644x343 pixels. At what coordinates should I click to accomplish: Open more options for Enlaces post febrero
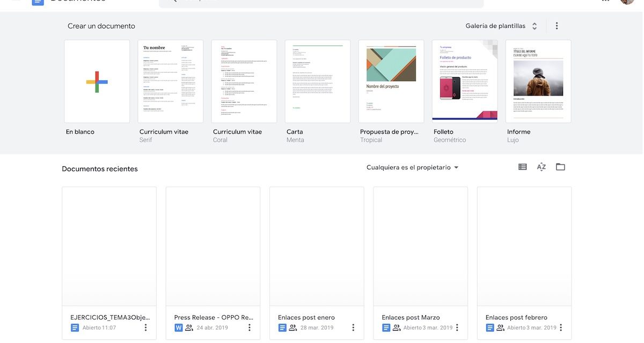click(561, 327)
